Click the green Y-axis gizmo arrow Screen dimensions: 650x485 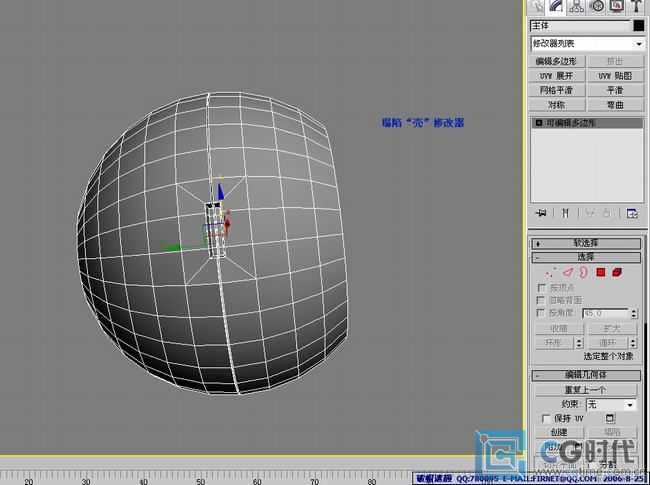pos(172,248)
